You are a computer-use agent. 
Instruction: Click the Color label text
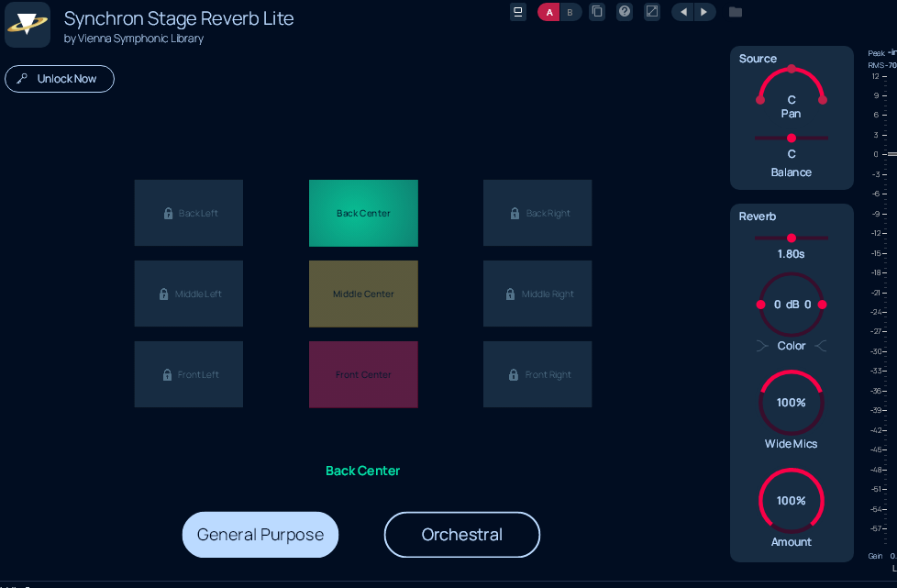pyautogui.click(x=792, y=346)
